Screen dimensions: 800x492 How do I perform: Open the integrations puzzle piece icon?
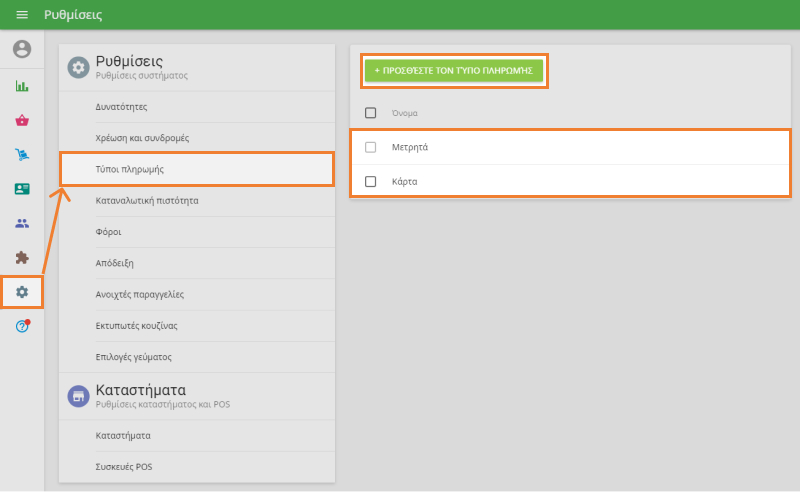point(22,257)
